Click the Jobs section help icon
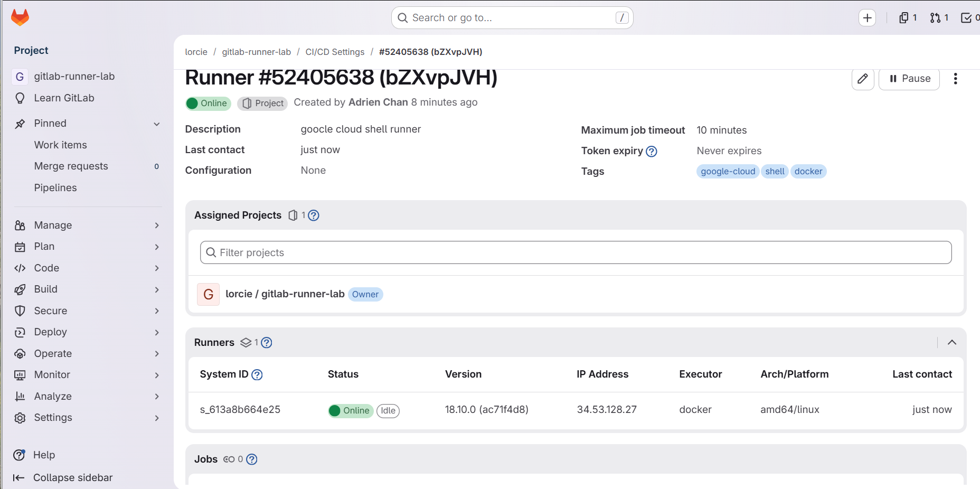The width and height of the screenshot is (980, 489). point(252,459)
